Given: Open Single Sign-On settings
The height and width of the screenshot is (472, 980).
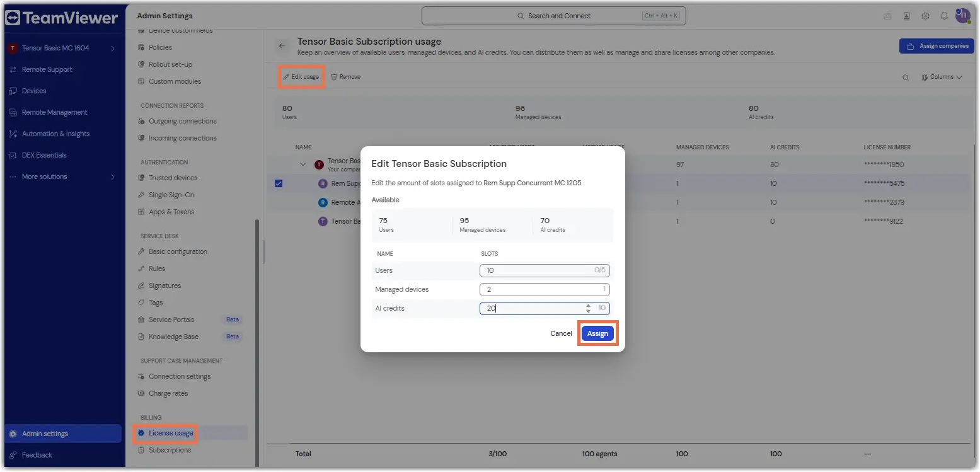Looking at the screenshot, I should [171, 195].
